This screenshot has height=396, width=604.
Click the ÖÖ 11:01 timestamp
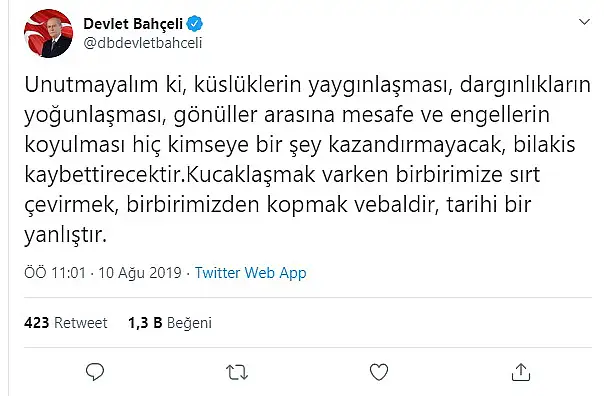pyautogui.click(x=55, y=273)
